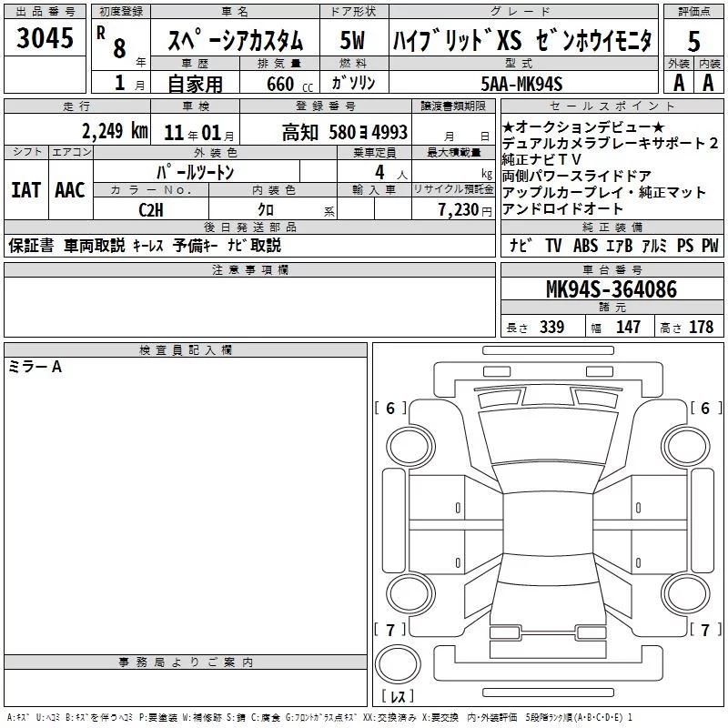Click the 事務局よりご案内 header
The width and height of the screenshot is (728, 728).
click(186, 662)
